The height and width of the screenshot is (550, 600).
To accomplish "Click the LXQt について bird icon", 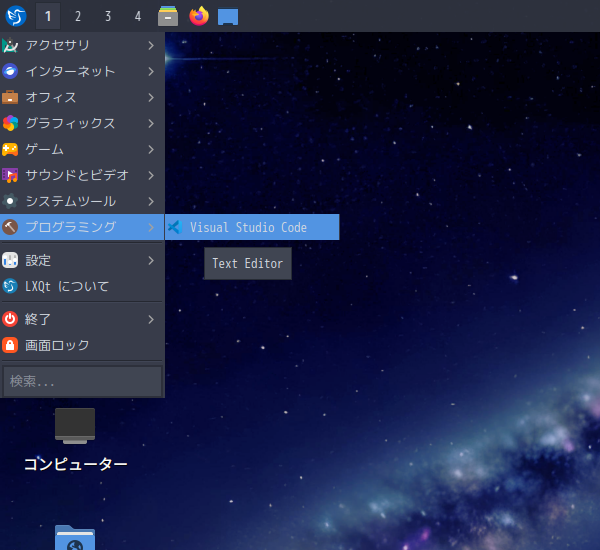I will pos(10,286).
